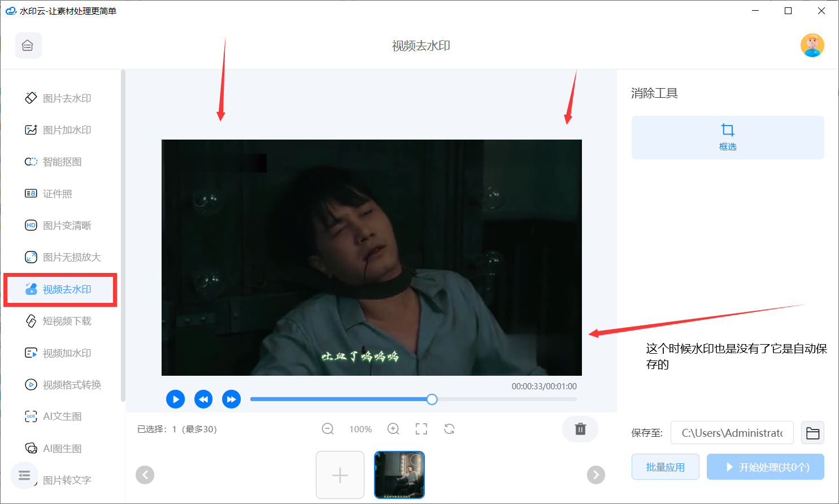The height and width of the screenshot is (504, 839).
Task: Go to next thumbnails with right arrow
Action: (x=596, y=475)
